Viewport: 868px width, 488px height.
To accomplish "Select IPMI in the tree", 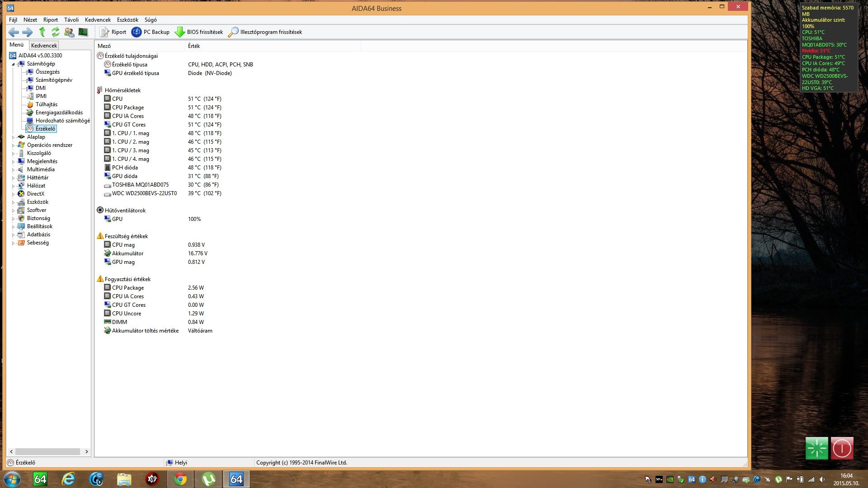I will (41, 96).
